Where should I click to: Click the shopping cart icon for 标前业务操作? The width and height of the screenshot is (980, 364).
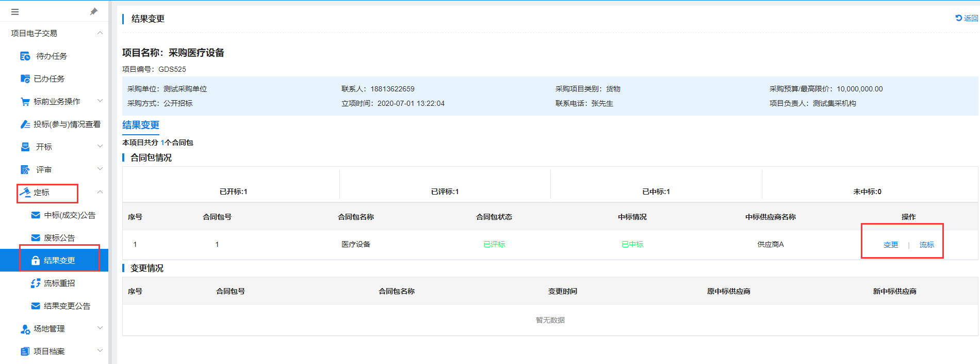coord(25,102)
